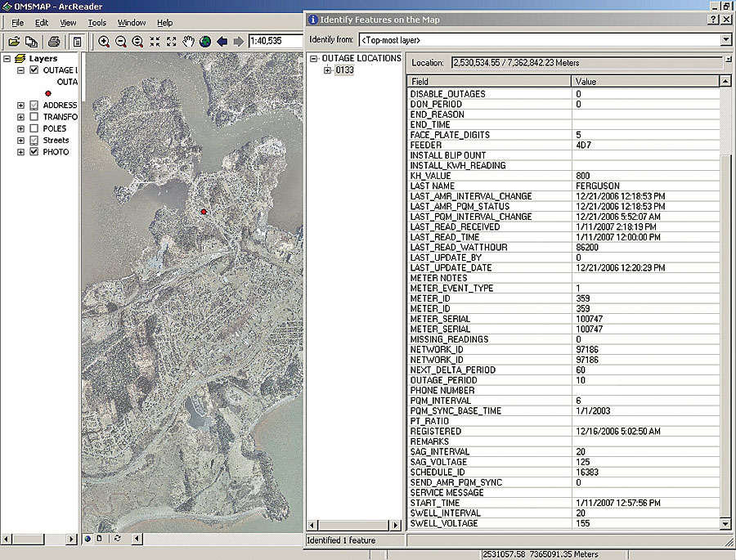Click the refresh view icon below map
This screenshot has width=736, height=560.
click(118, 539)
